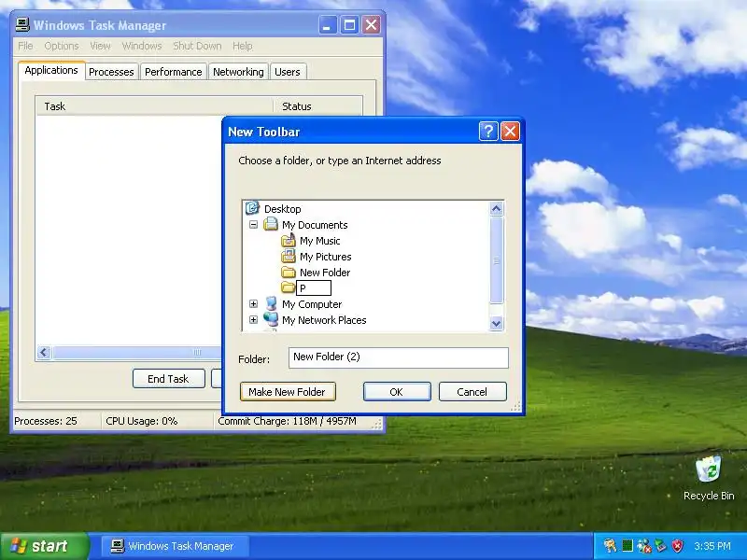Confirm with the OK button
This screenshot has height=560, width=747.
(x=397, y=391)
